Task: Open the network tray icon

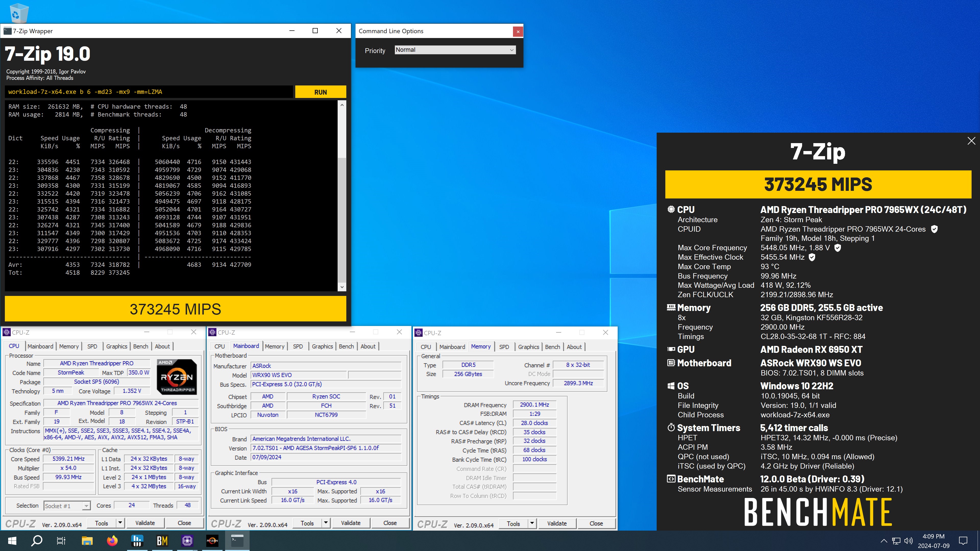Action: coord(896,541)
